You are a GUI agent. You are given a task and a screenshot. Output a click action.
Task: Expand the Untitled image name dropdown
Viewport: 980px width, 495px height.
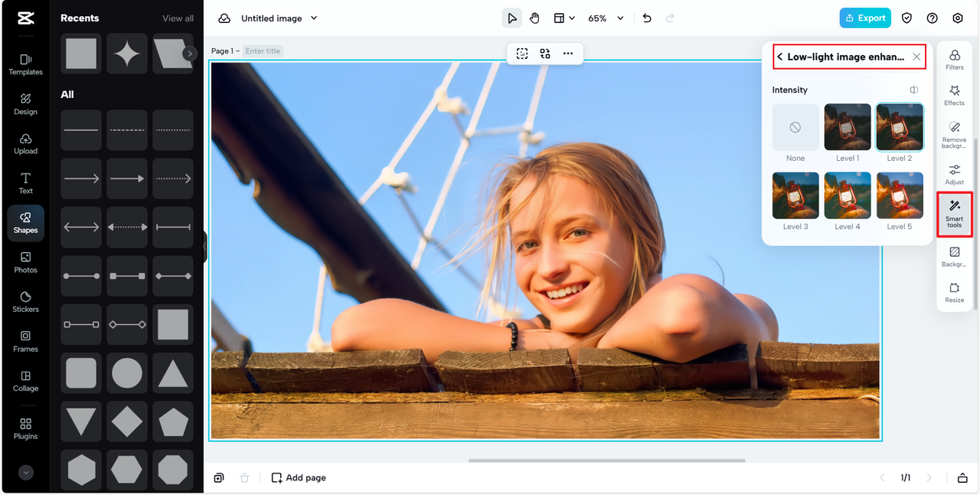click(x=314, y=18)
